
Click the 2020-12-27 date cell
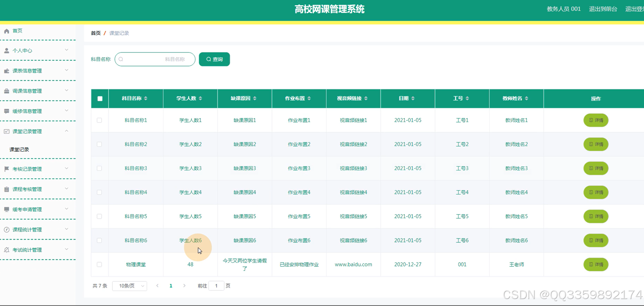click(x=408, y=265)
